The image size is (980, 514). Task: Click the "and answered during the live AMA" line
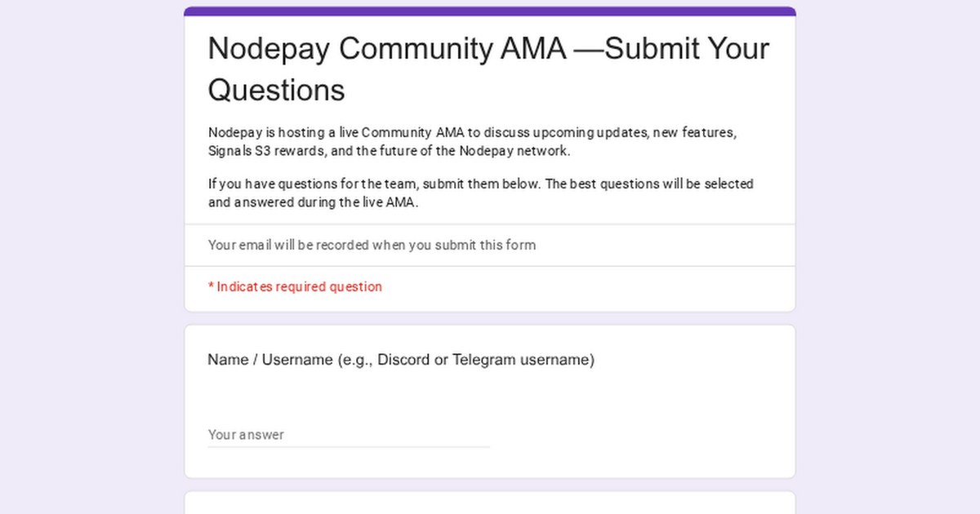click(x=313, y=203)
